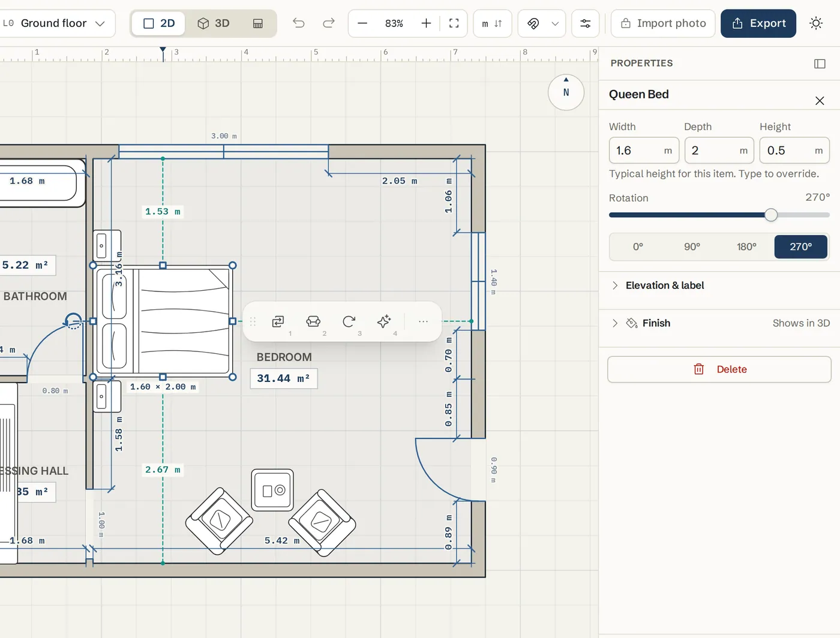Image resolution: width=840 pixels, height=638 pixels.
Task: Zoom in with the plus icon
Action: tap(426, 23)
